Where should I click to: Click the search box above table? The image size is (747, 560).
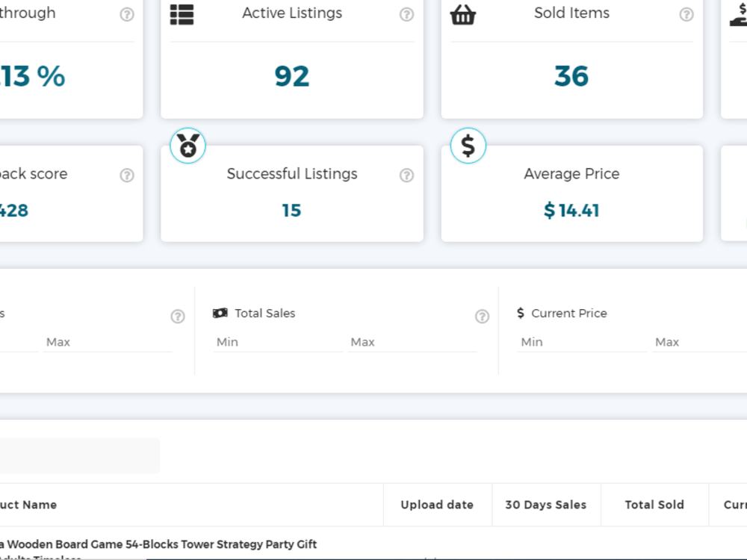click(x=79, y=455)
